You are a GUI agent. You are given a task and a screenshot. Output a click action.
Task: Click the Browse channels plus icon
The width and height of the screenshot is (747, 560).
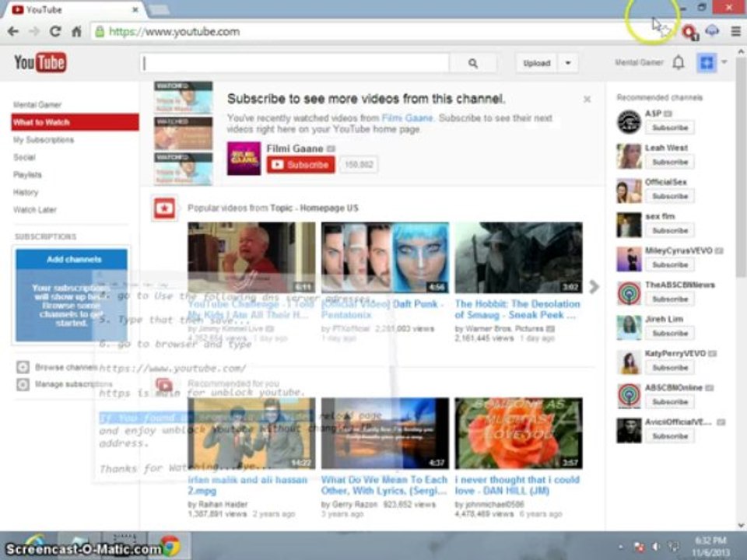click(x=23, y=367)
